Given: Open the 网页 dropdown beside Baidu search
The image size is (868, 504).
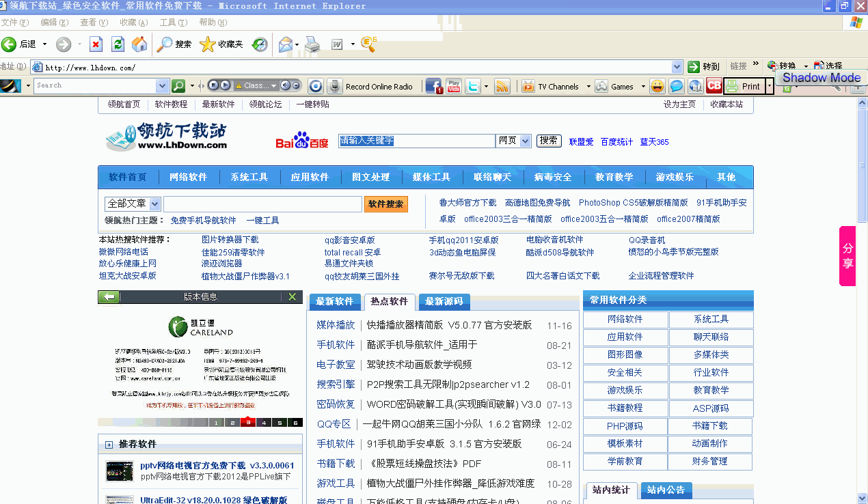Looking at the screenshot, I should pyautogui.click(x=525, y=141).
